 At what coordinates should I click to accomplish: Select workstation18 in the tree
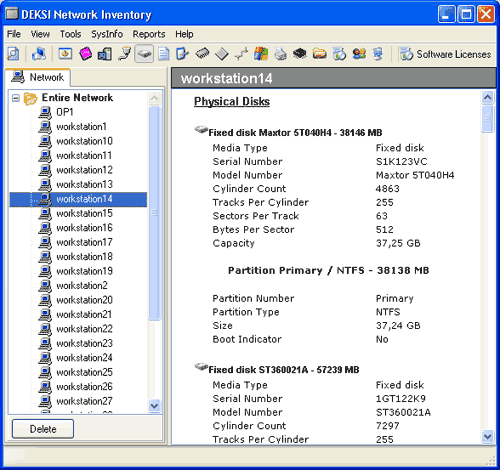tap(84, 257)
